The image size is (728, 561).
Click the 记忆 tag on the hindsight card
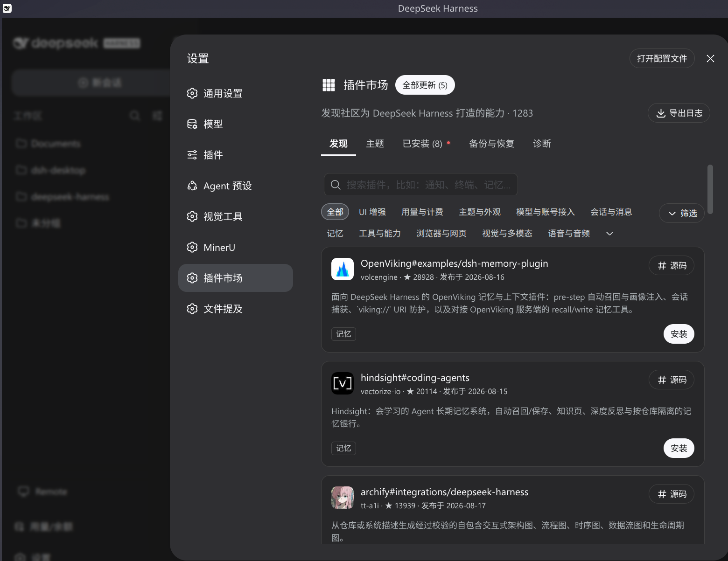click(x=343, y=448)
